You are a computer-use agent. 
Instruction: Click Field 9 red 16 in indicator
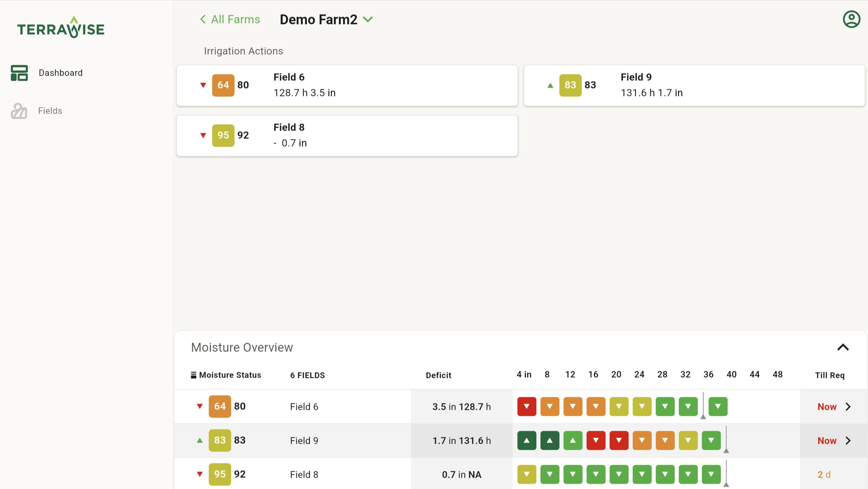tap(596, 440)
